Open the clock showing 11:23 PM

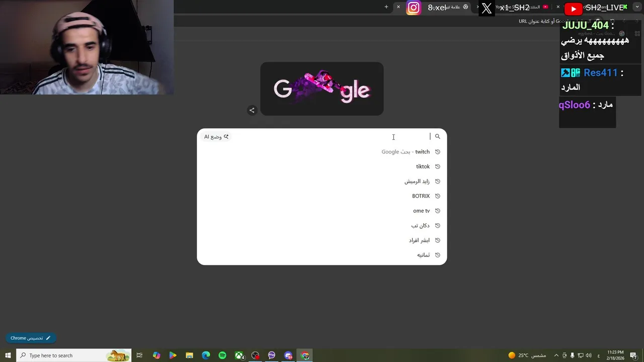[615, 355]
